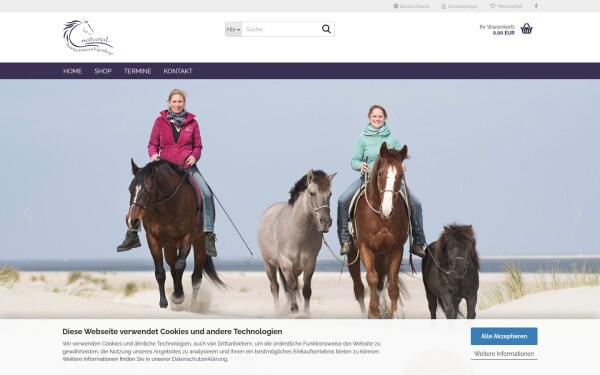Open the Facebook icon in top bar
Screen dimensions: 600x375
coord(536,6)
